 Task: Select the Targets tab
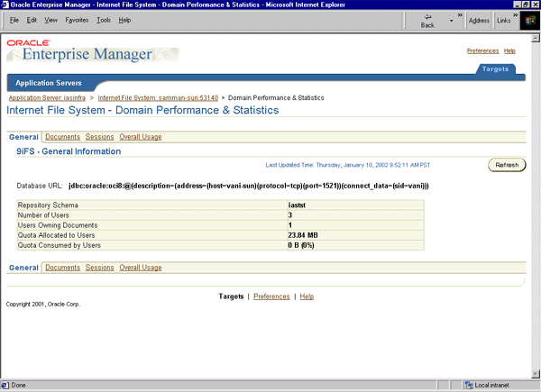click(495, 69)
